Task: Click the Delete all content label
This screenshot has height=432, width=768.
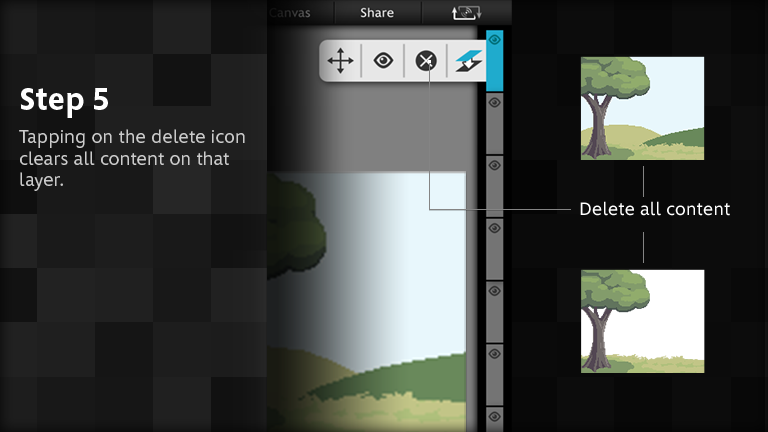Action: tap(654, 209)
